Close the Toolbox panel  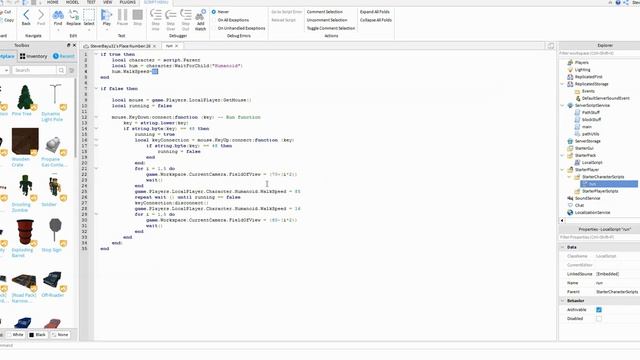tap(74, 45)
